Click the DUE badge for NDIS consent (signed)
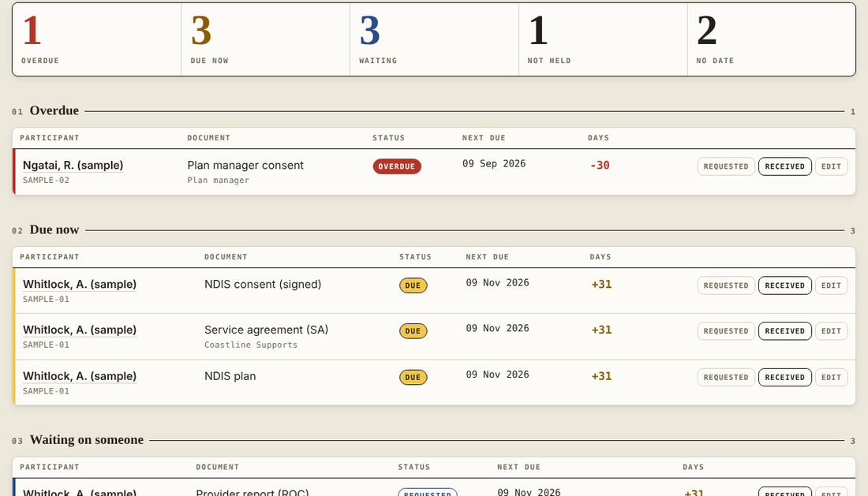 tap(413, 285)
